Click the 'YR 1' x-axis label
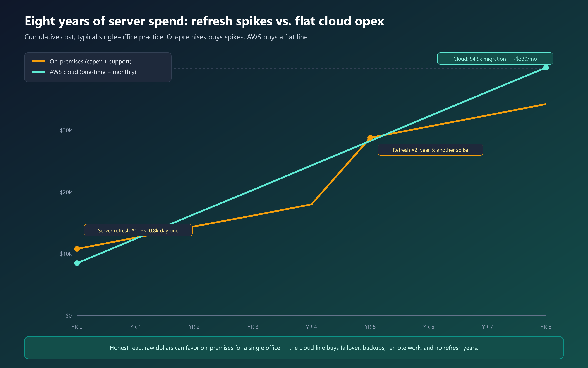 pos(136,327)
